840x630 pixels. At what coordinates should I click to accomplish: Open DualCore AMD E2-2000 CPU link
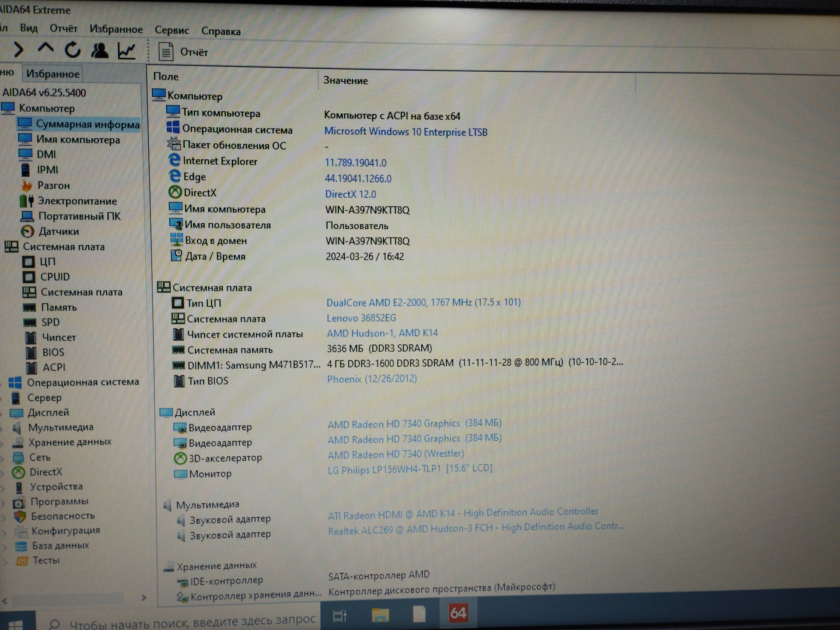423,302
